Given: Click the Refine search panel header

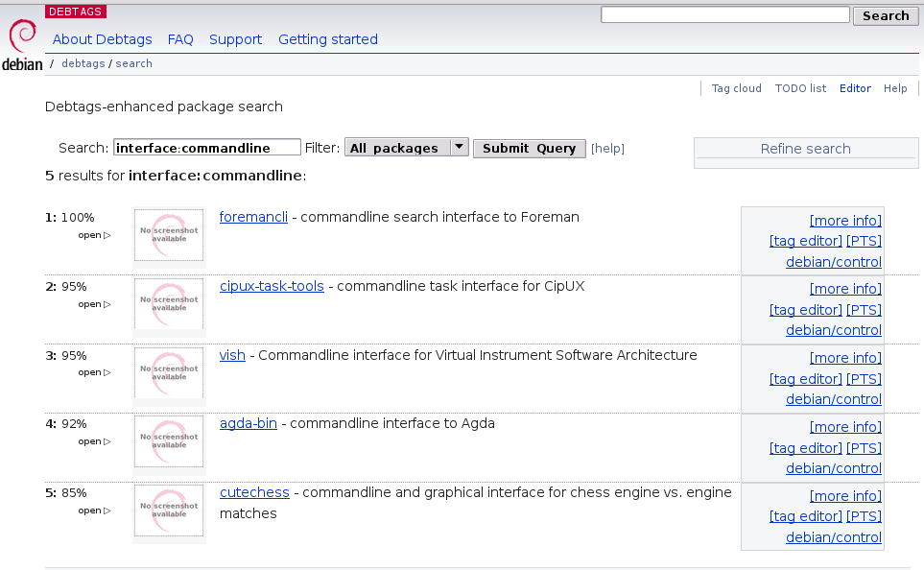Looking at the screenshot, I should pyautogui.click(x=805, y=149).
